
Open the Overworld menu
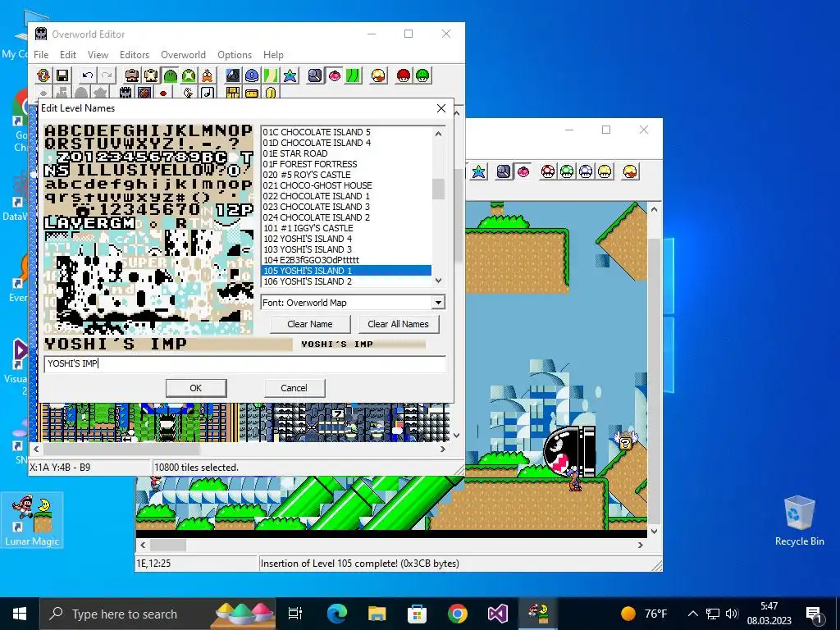point(183,55)
